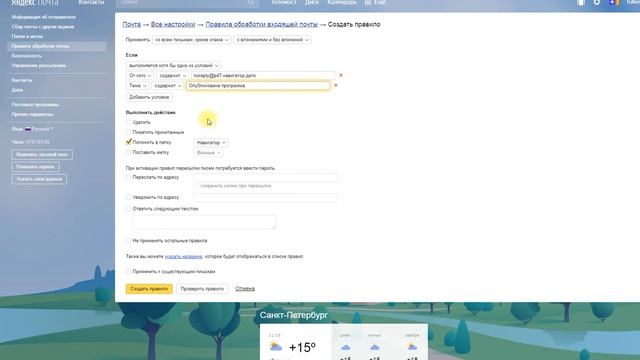
Task: Click the 'Изменить часовой пояс' button
Action: [42, 155]
